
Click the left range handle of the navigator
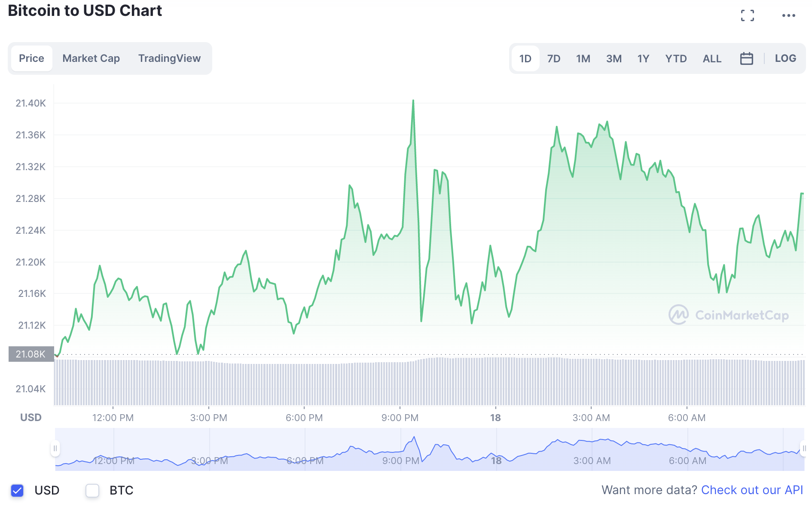[x=55, y=449]
